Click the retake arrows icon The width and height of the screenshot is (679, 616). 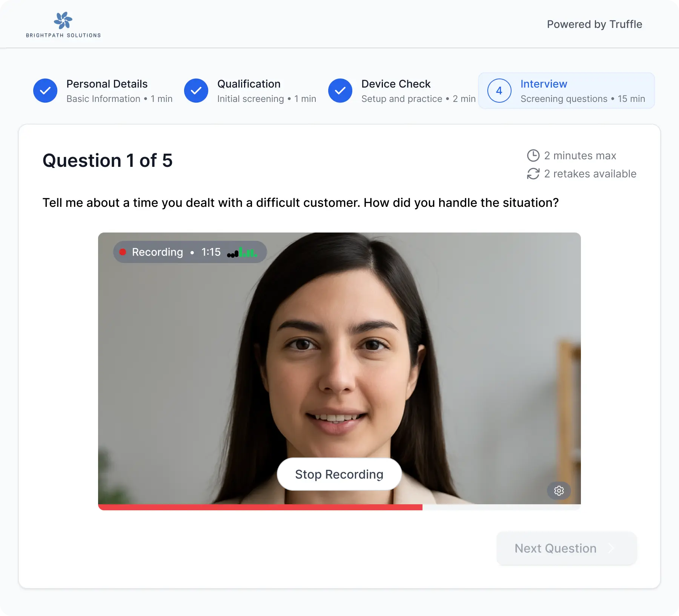[x=533, y=174]
